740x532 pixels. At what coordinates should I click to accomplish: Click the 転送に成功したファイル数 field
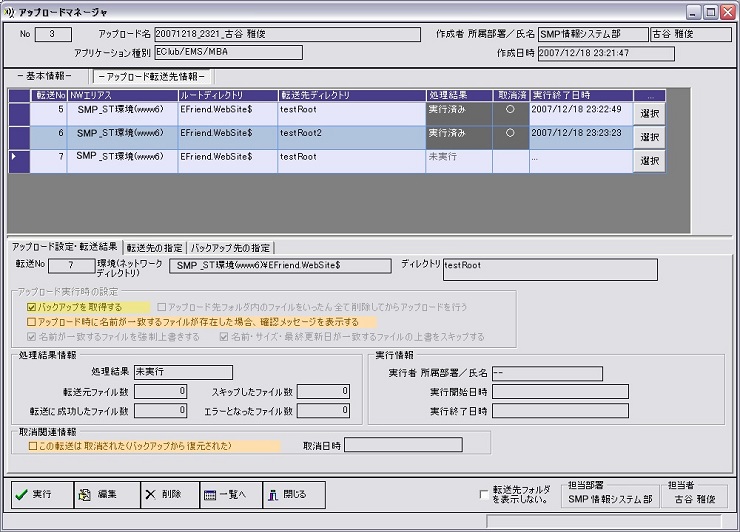[x=160, y=411]
